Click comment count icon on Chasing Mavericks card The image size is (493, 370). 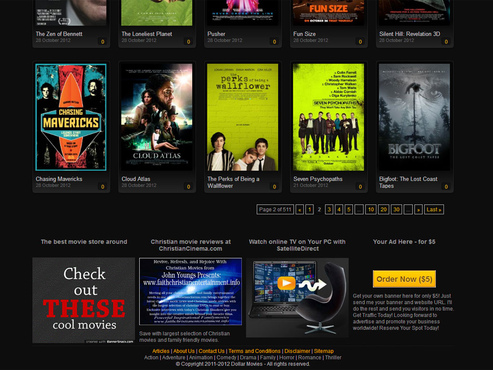tap(102, 187)
